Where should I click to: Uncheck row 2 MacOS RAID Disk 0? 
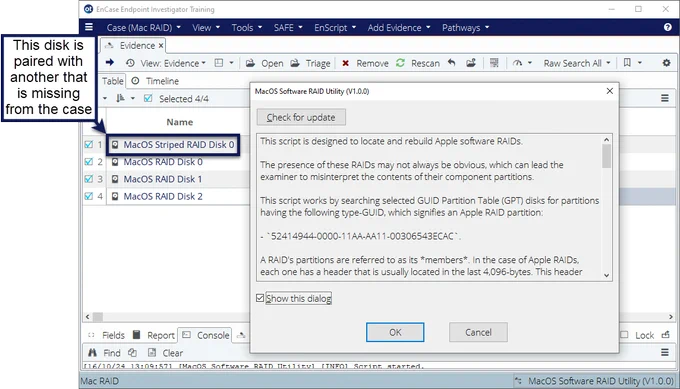click(x=88, y=162)
